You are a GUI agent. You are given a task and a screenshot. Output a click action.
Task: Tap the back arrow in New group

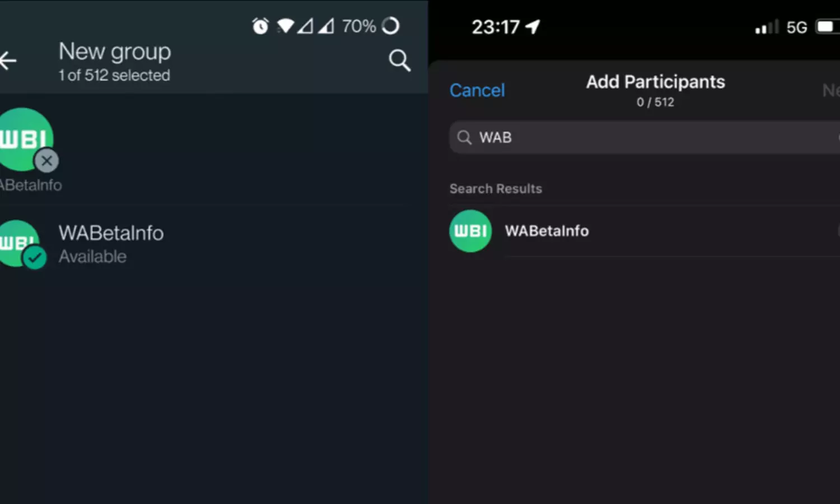8,60
